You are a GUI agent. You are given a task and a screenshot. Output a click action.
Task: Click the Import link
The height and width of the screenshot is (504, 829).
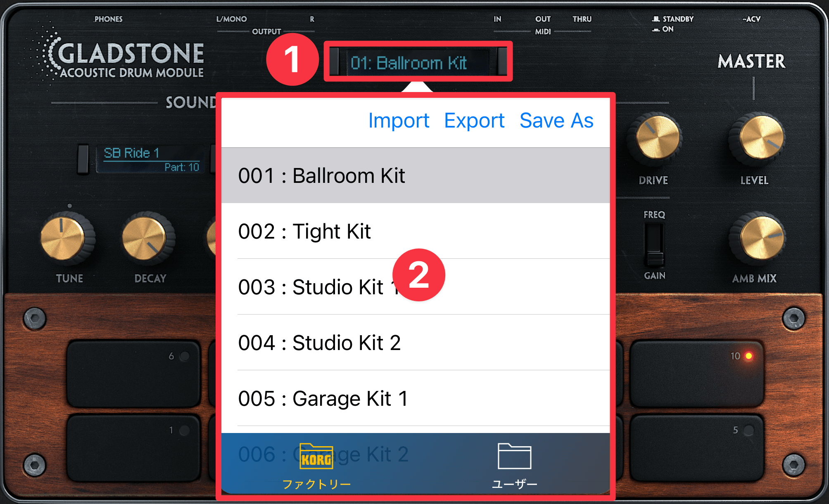(x=399, y=121)
